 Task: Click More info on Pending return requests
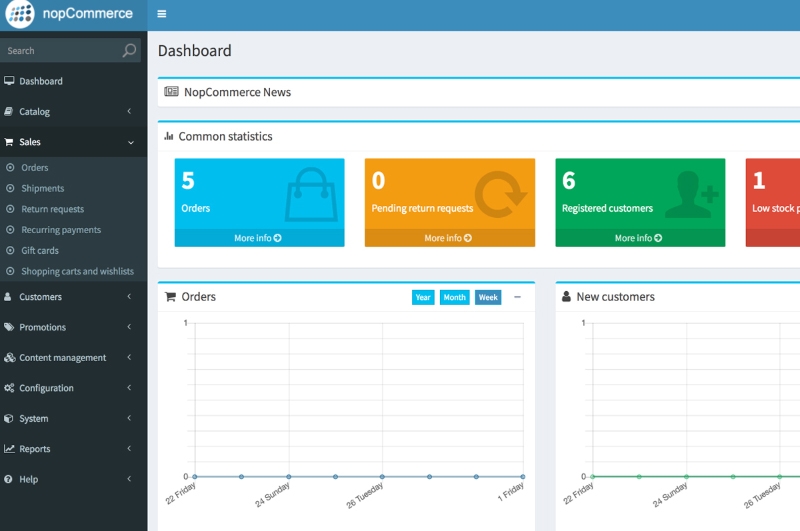(448, 238)
